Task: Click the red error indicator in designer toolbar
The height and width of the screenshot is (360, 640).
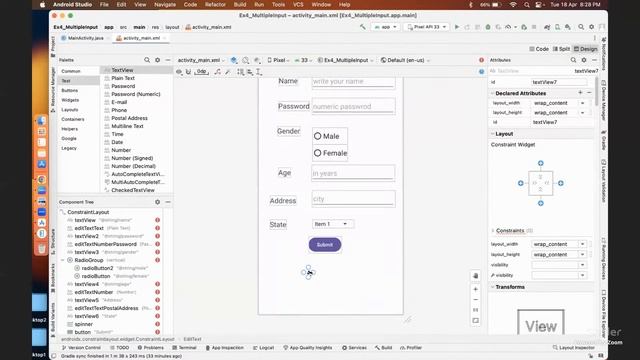Action: tap(481, 60)
